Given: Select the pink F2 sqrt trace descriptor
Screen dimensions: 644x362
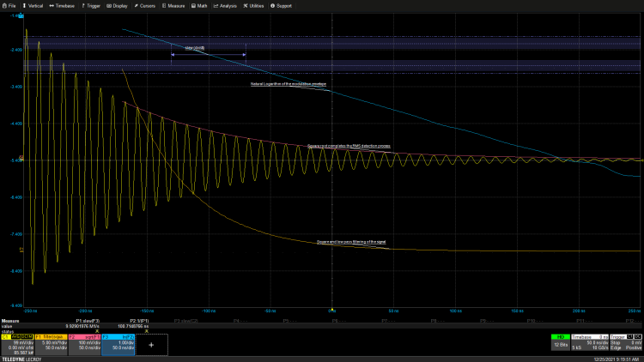Looking at the screenshot, I should (x=84, y=343).
